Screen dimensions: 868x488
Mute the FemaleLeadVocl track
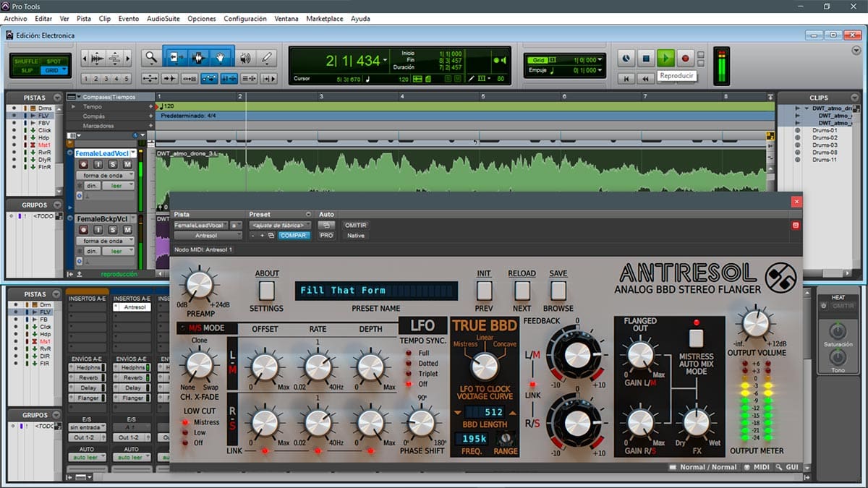(127, 165)
